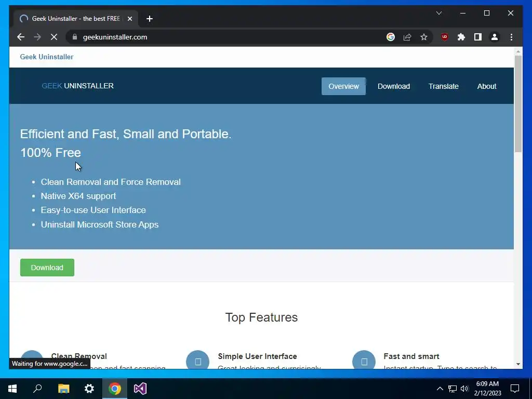
Task: Click the forward navigation arrow
Action: pos(37,37)
